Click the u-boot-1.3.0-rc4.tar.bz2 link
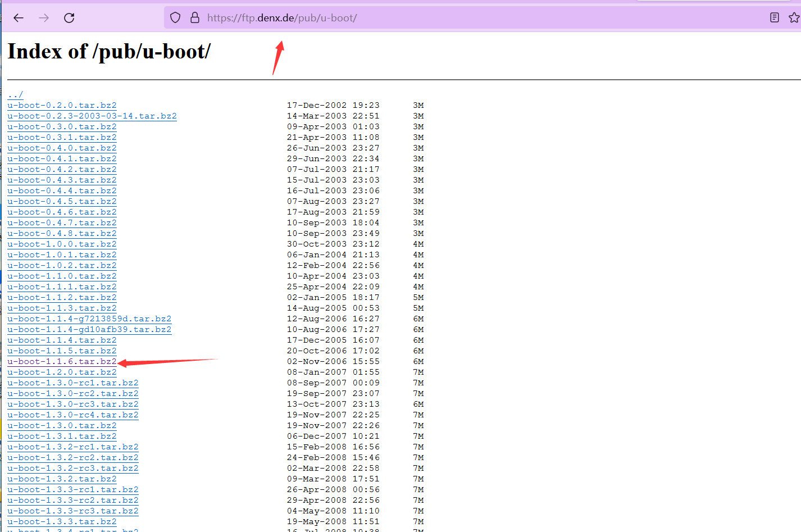This screenshot has width=801, height=532. point(72,415)
